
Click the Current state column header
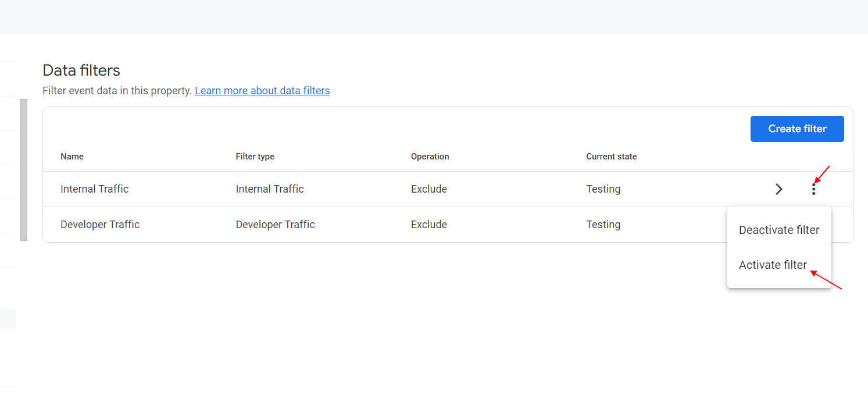(612, 156)
